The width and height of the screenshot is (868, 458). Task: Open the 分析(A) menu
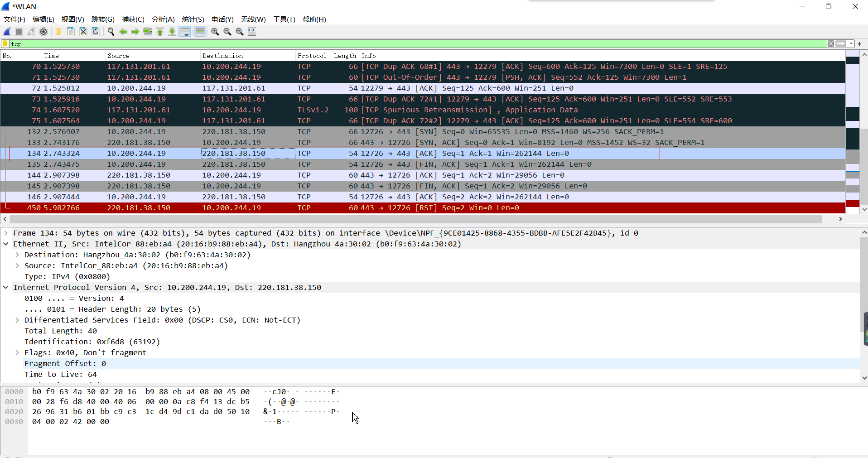click(x=163, y=19)
